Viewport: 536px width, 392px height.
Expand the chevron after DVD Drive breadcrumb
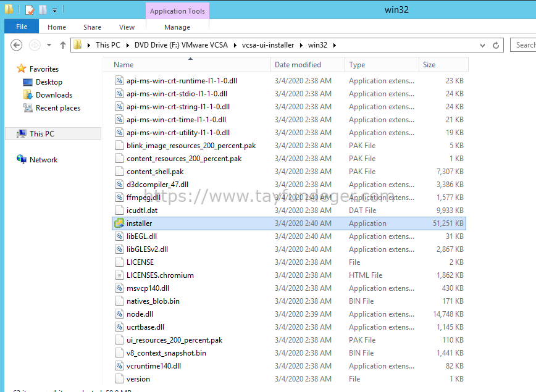point(235,45)
